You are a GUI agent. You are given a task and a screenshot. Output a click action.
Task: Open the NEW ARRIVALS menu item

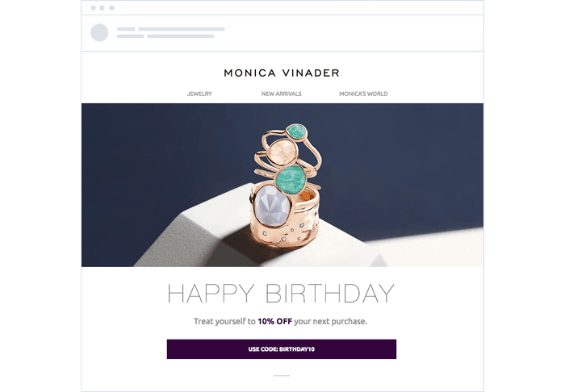[x=282, y=94]
